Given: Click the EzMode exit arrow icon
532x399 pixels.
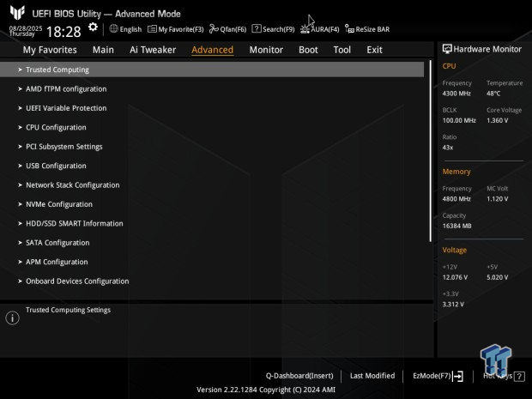Looking at the screenshot, I should coord(457,376).
